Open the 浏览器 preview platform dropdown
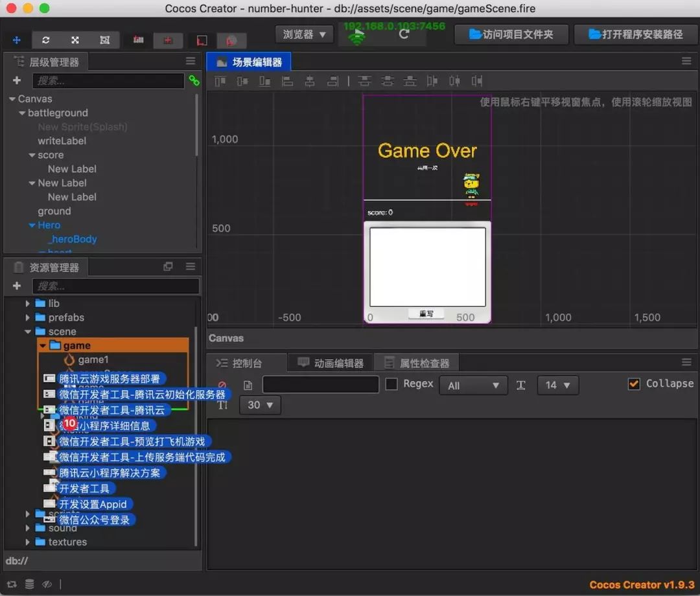The width and height of the screenshot is (700, 596). coord(304,34)
